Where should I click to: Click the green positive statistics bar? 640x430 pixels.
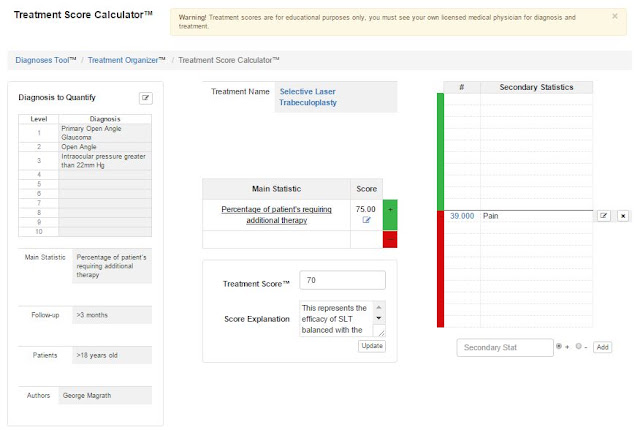tap(440, 152)
